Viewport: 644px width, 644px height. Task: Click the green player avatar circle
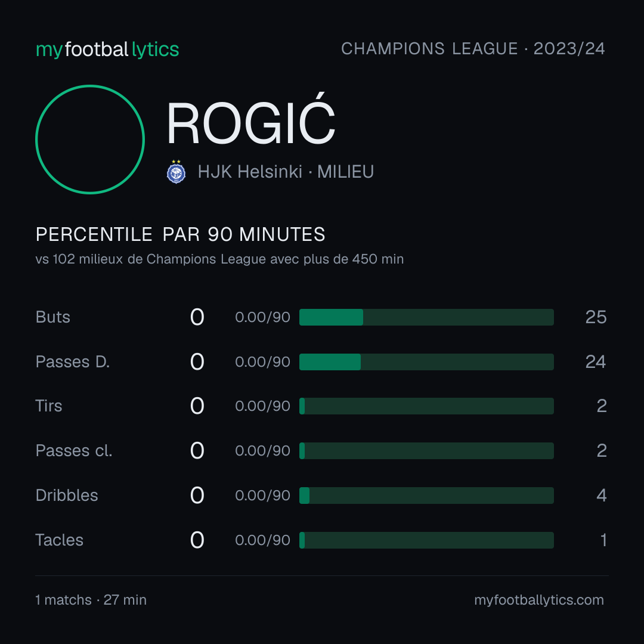(x=90, y=139)
